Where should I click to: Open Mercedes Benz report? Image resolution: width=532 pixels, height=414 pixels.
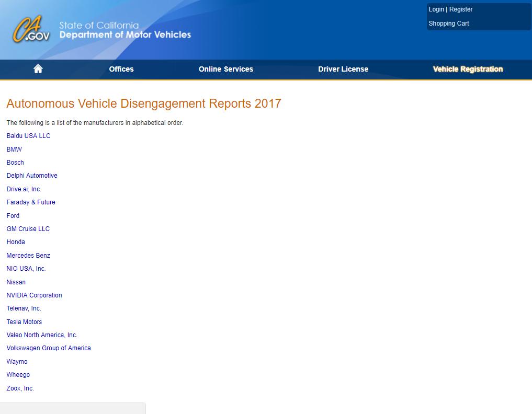point(28,255)
